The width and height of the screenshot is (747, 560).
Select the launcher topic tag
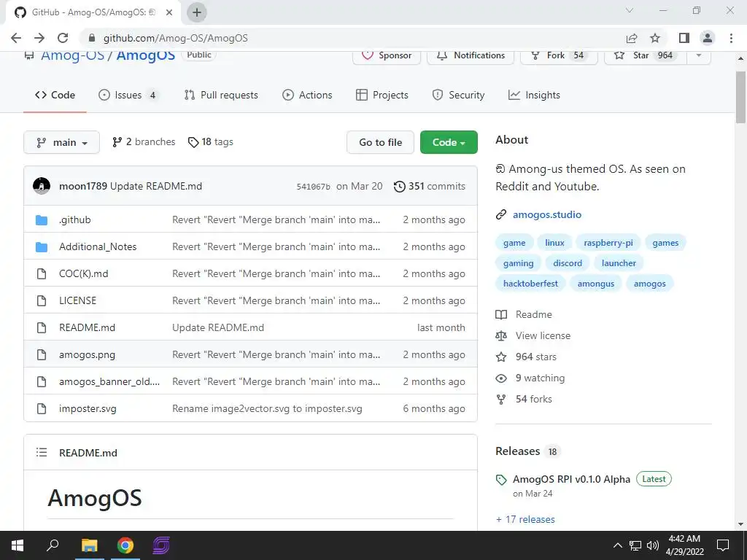[x=619, y=263]
